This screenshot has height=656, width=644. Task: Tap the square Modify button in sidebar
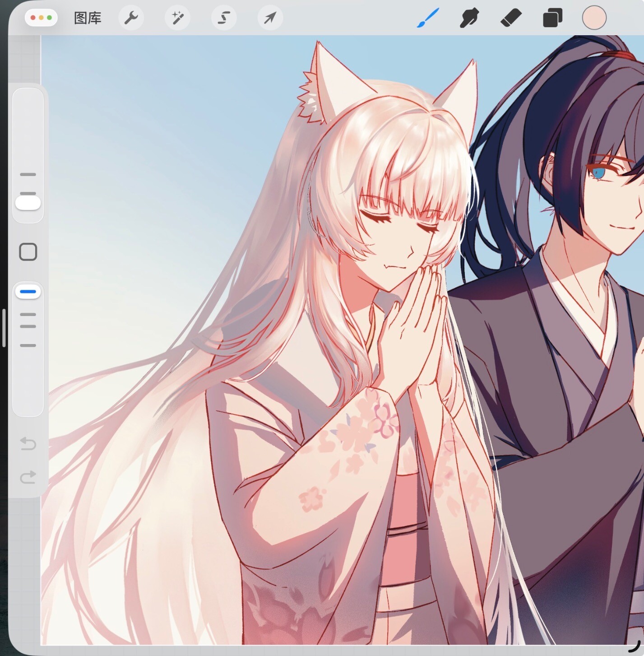click(28, 252)
